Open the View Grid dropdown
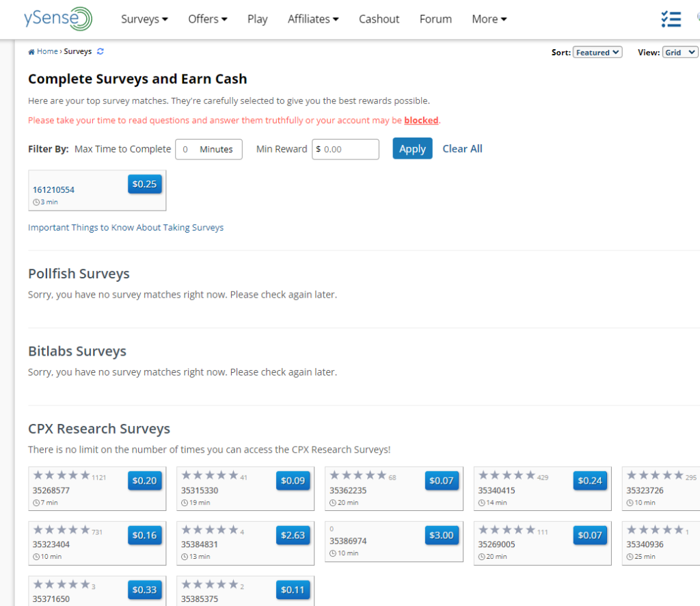Screen dimensions: 700x606 (680, 52)
